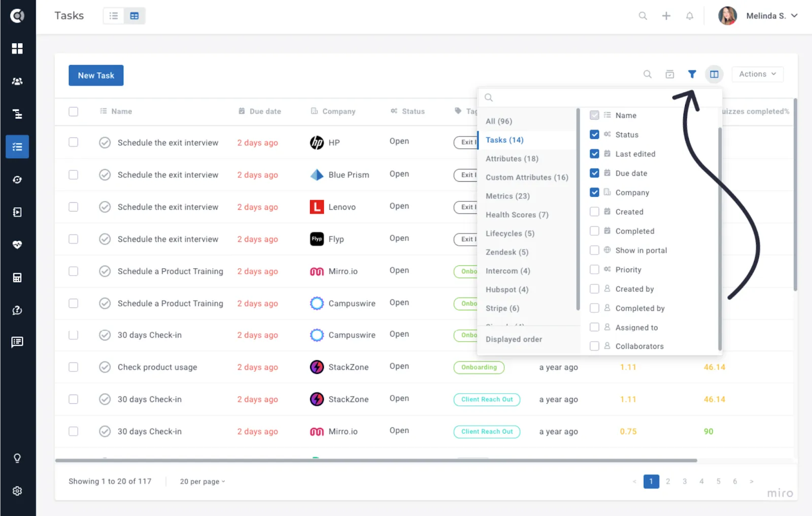
Task: Click the horizontal scrollbar under the table
Action: coord(376,461)
